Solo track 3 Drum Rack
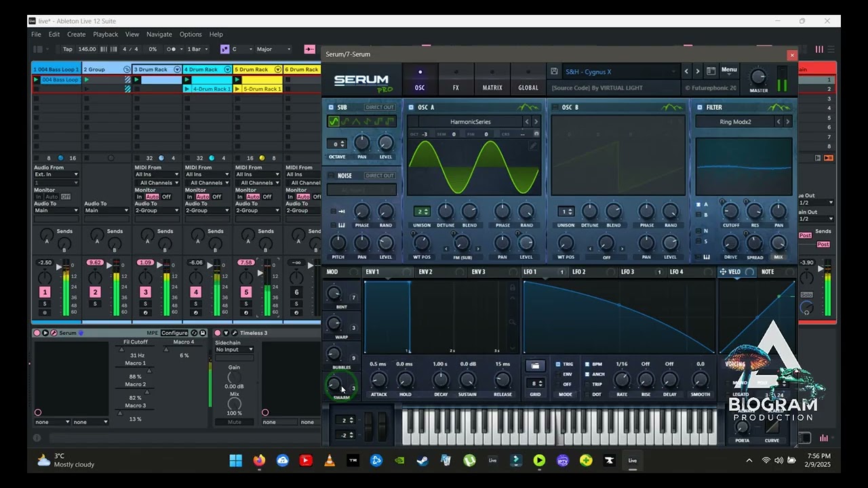The width and height of the screenshot is (868, 488). [145, 304]
